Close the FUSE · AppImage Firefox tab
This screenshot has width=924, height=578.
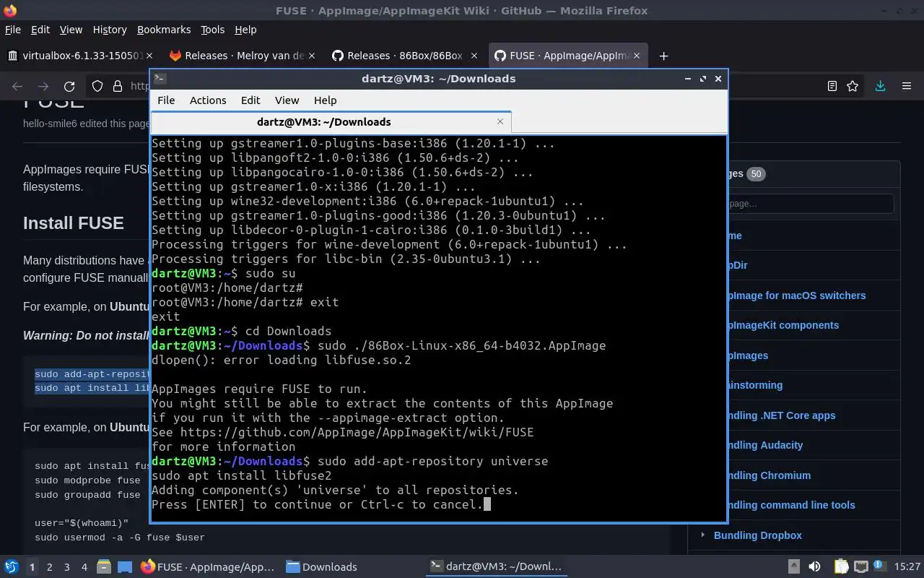[x=637, y=56]
